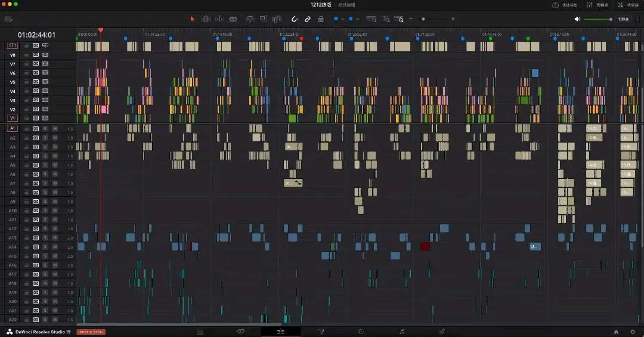Open the Mixer panel from top bar
Image resolution: width=644 pixels, height=337 pixels.
tap(597, 5)
